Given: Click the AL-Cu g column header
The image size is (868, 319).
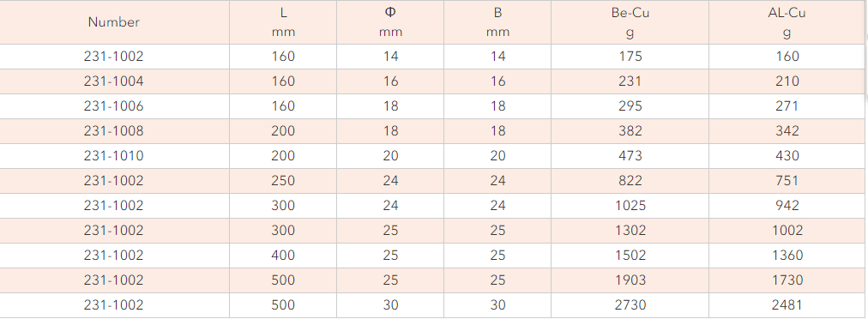Looking at the screenshot, I should pos(787,22).
